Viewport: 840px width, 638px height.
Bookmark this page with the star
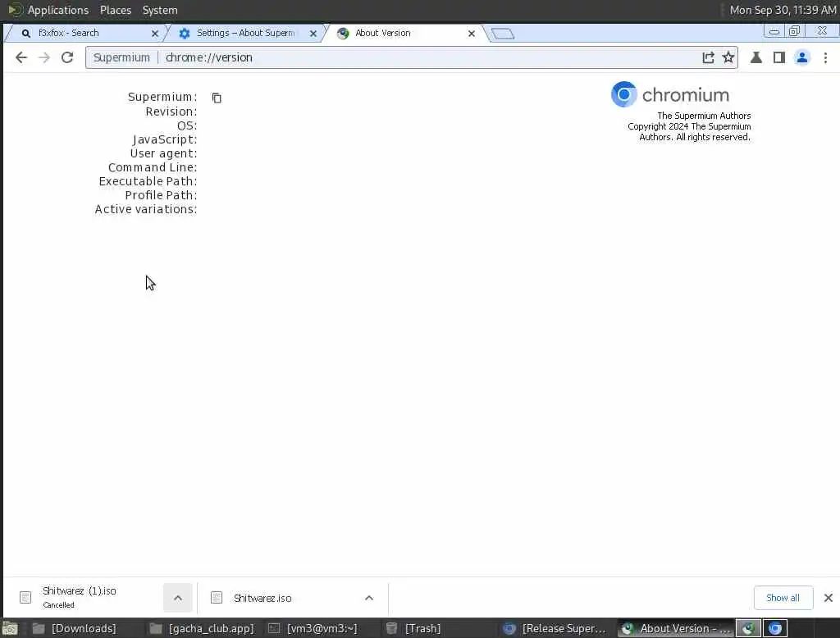(x=728, y=57)
